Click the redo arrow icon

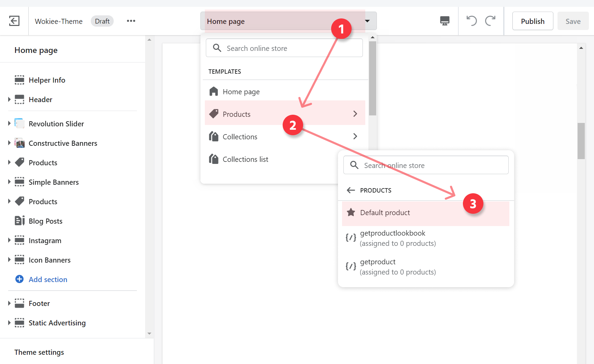coord(490,21)
